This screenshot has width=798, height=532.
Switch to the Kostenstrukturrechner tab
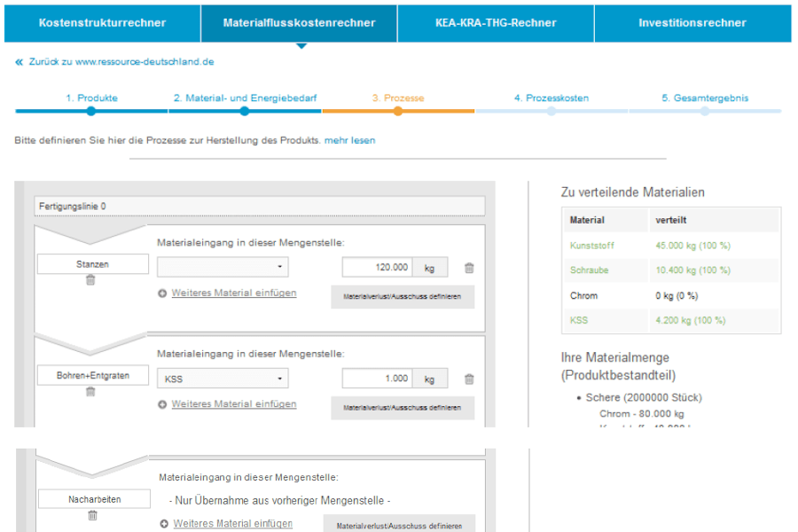102,22
